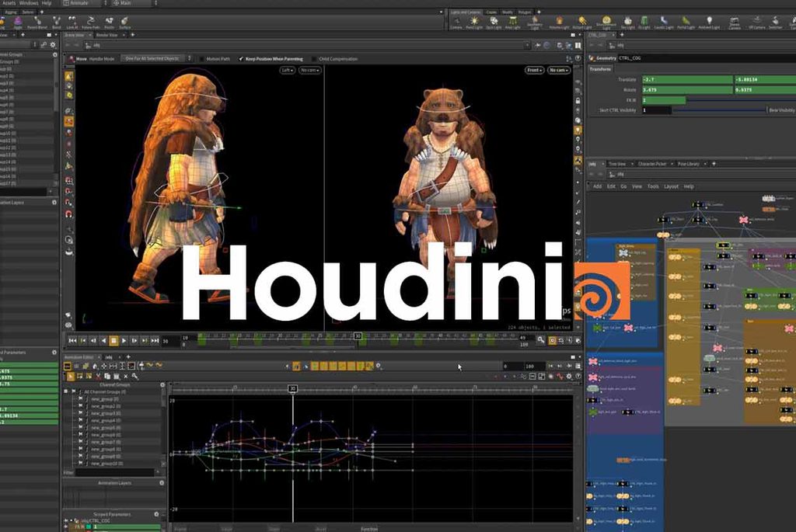Adjust the Skirt CTRL Visibility slider

719,110
